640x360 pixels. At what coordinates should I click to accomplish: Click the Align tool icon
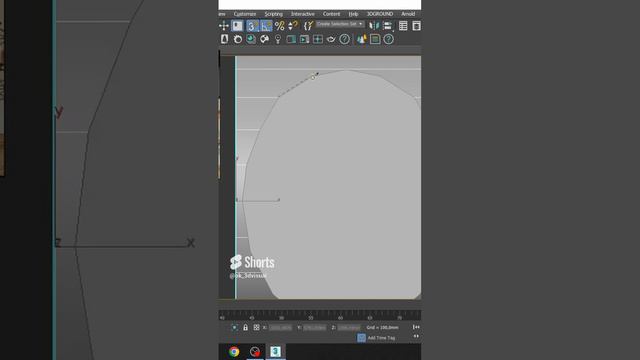(x=387, y=26)
